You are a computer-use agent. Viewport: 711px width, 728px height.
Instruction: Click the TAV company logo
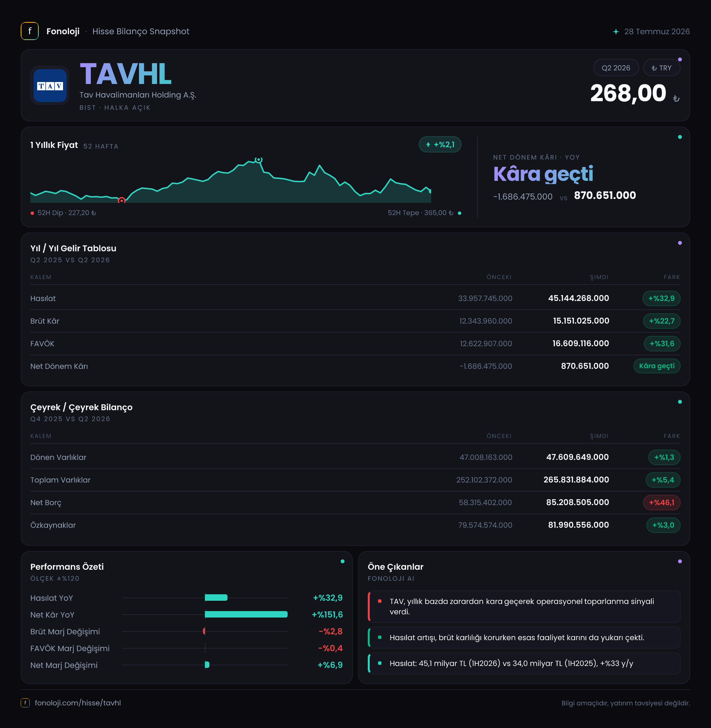pos(50,86)
